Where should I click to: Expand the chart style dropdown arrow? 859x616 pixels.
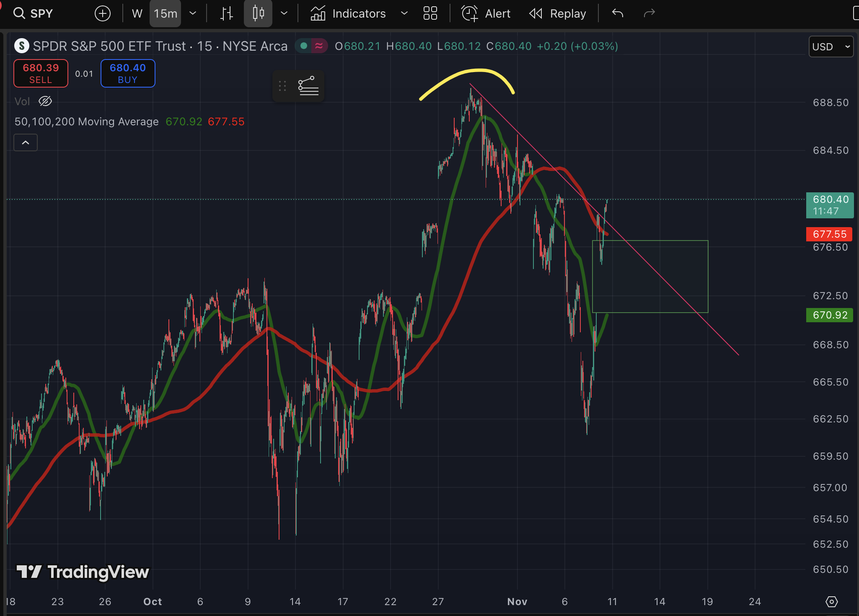(x=284, y=13)
